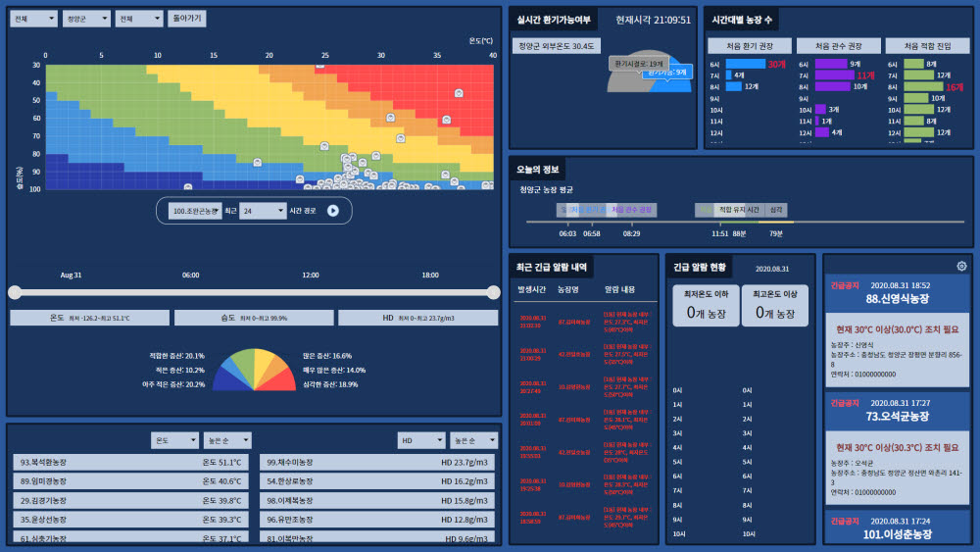The height and width of the screenshot is (552, 980).
Task: Select the 98.이제복농장 row
Action: 377,500
